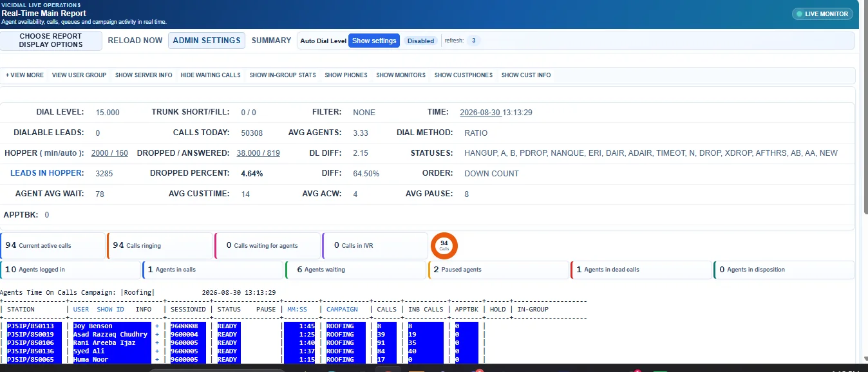868x372 pixels.
Task: Select VIEW USER GROUP
Action: point(79,75)
